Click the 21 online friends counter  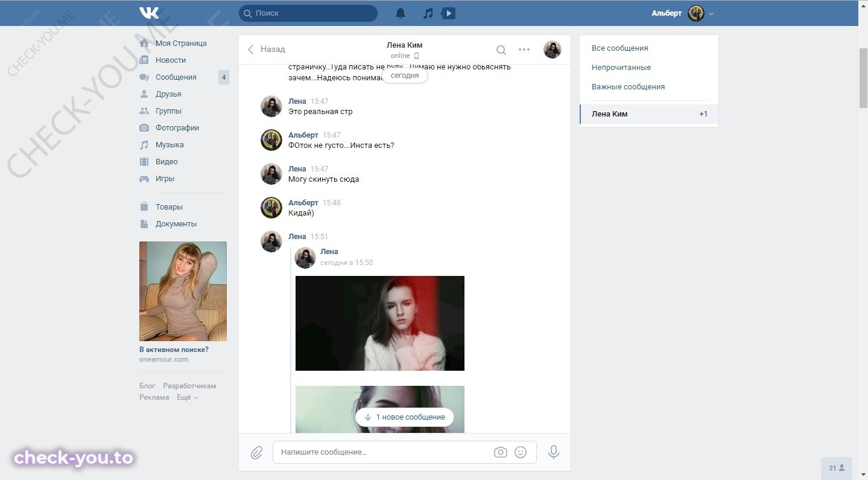point(837,468)
